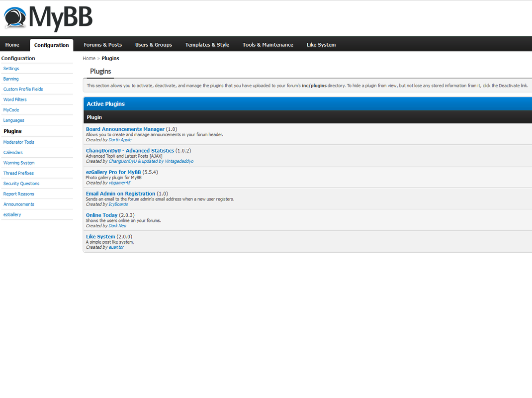Open ezGallery Pro for MyBB link
The height and width of the screenshot is (398, 532).
pyautogui.click(x=113, y=172)
